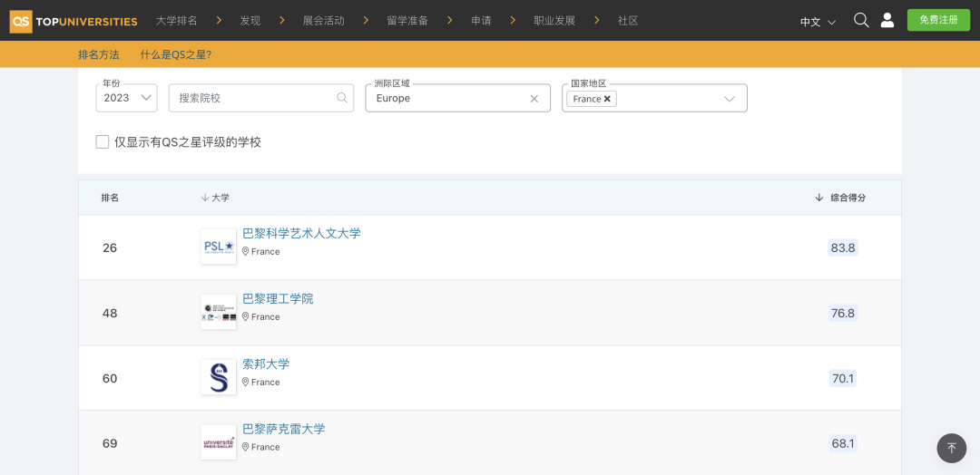
Task: Sort by 大学 column arrow
Action: (204, 198)
